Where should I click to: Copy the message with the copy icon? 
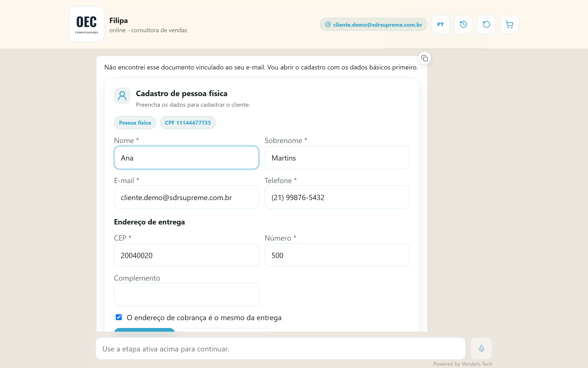click(424, 58)
